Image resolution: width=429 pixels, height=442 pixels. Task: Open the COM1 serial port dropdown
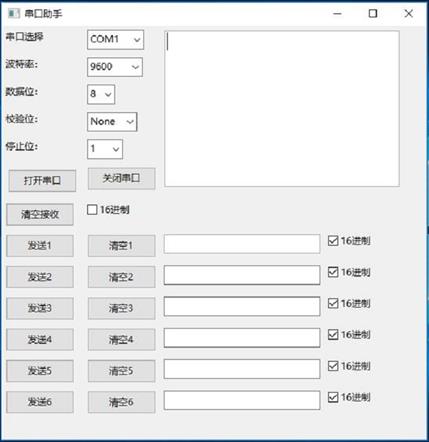[x=115, y=40]
